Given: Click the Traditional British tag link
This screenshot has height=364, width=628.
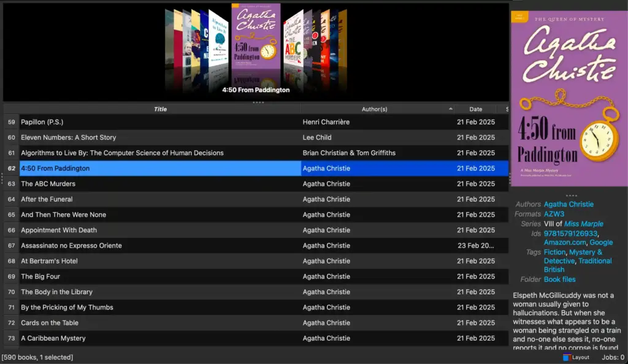Looking at the screenshot, I should click(x=578, y=265).
